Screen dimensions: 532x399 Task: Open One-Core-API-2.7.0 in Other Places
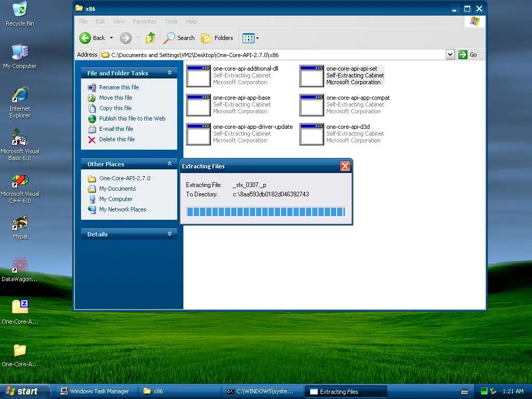point(125,178)
